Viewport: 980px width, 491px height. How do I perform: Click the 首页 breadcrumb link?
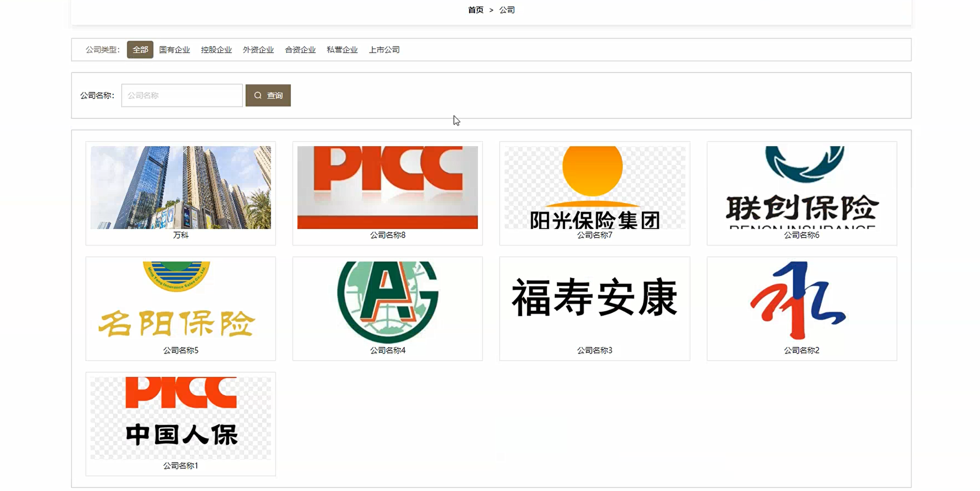click(475, 10)
